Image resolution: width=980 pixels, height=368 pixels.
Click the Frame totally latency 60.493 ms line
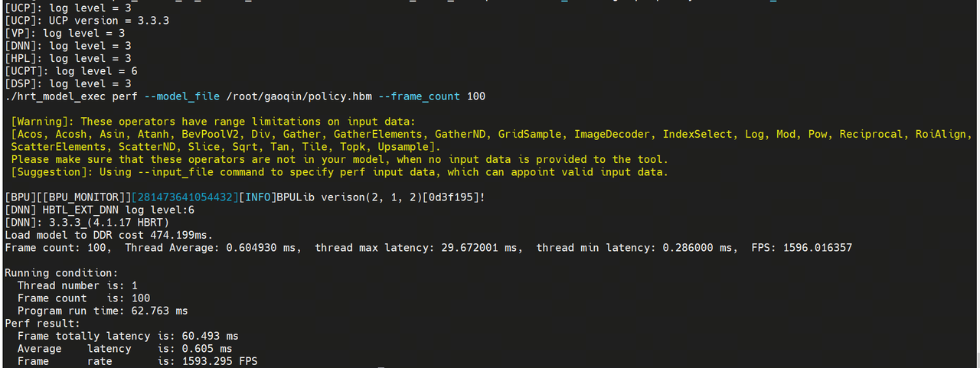128,336
